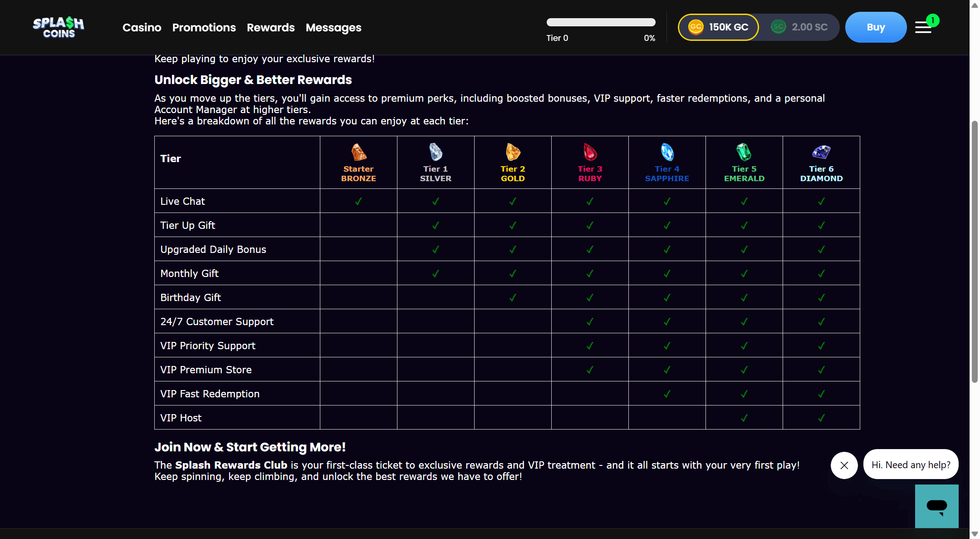The image size is (980, 539).
Task: Click the Starter Bronze gem icon
Action: (358, 152)
